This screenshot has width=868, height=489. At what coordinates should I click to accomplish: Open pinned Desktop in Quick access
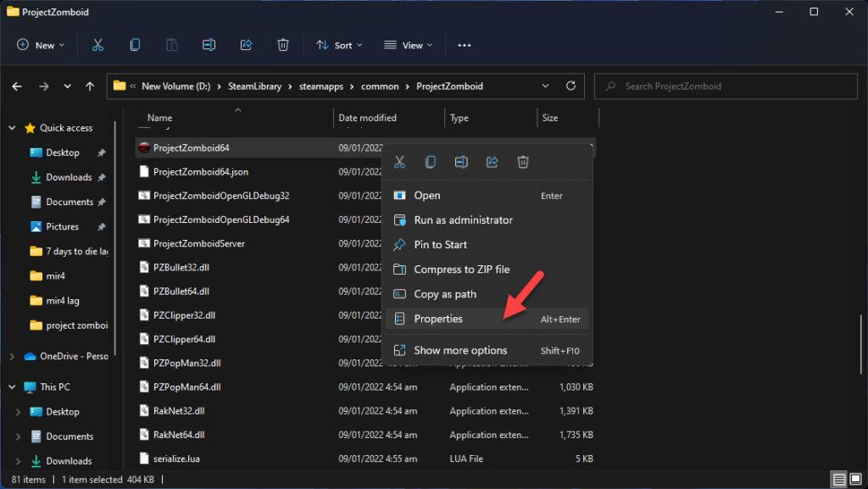pos(63,153)
